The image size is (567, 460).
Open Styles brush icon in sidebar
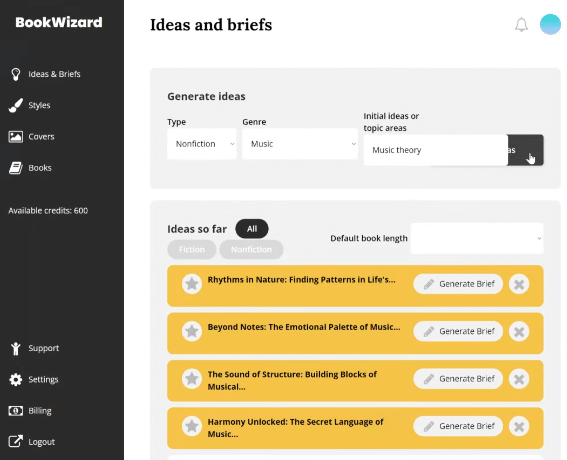click(16, 105)
